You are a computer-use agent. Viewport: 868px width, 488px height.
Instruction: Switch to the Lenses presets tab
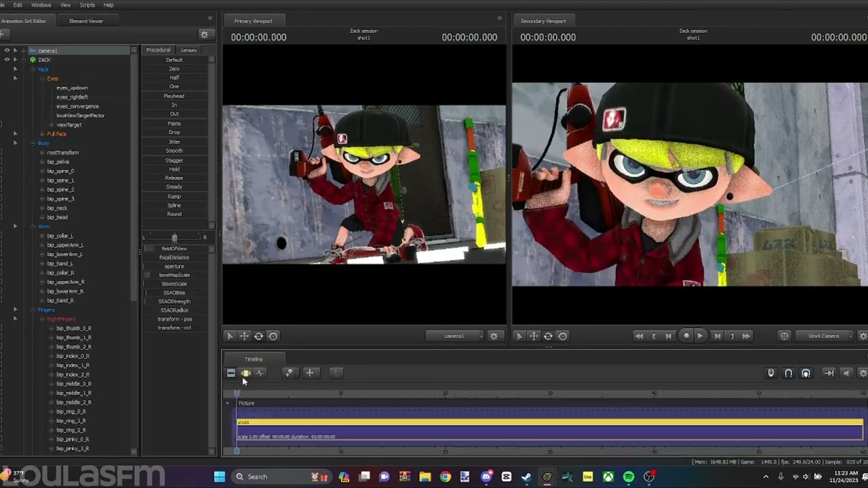coord(189,50)
